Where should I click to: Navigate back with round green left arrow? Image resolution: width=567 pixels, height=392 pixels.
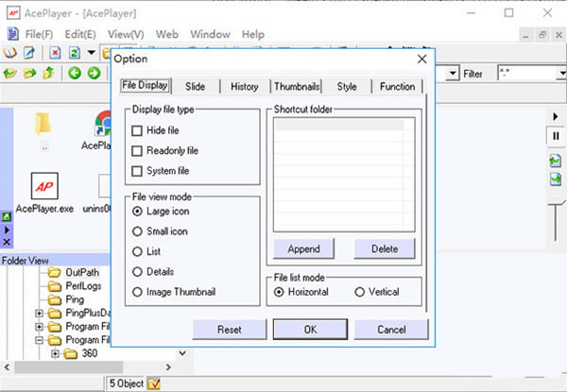(x=75, y=74)
